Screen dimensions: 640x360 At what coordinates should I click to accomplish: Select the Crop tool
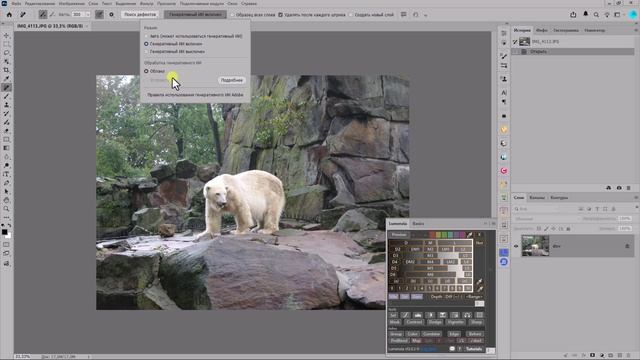(x=6, y=70)
